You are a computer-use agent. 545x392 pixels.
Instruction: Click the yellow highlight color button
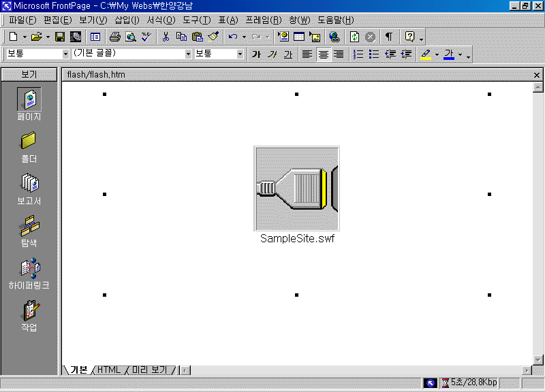(426, 54)
